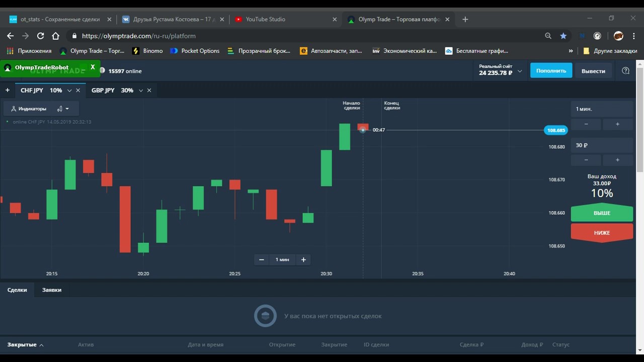The height and width of the screenshot is (362, 644).
Task: Switch to the Друзья Рустама Костоева tab
Action: click(174, 19)
